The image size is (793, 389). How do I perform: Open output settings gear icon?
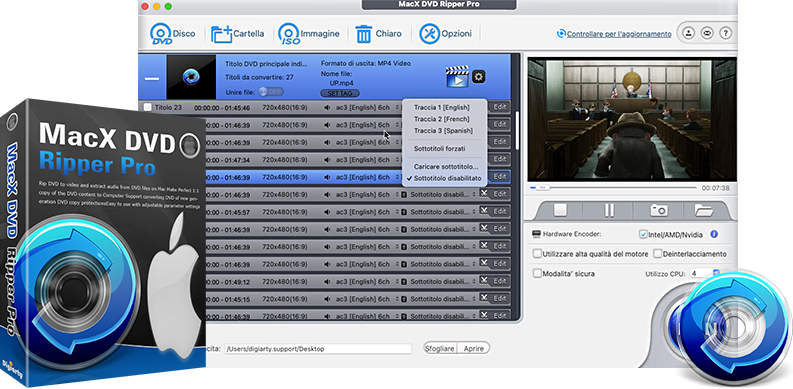click(478, 77)
